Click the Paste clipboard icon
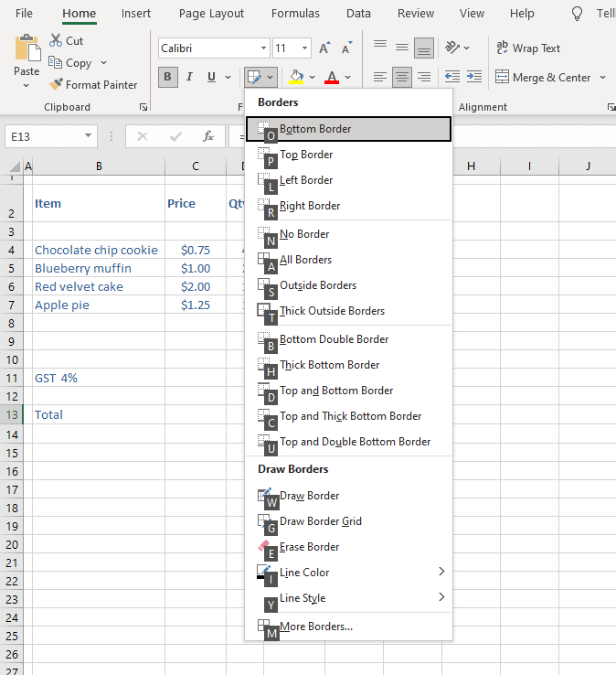Screen dimensions: 616x675 [x=27, y=48]
